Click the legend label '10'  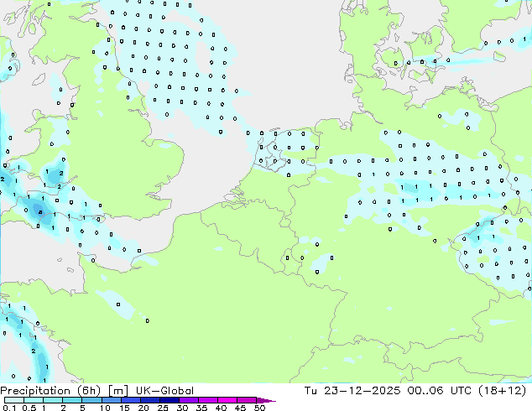105,408
